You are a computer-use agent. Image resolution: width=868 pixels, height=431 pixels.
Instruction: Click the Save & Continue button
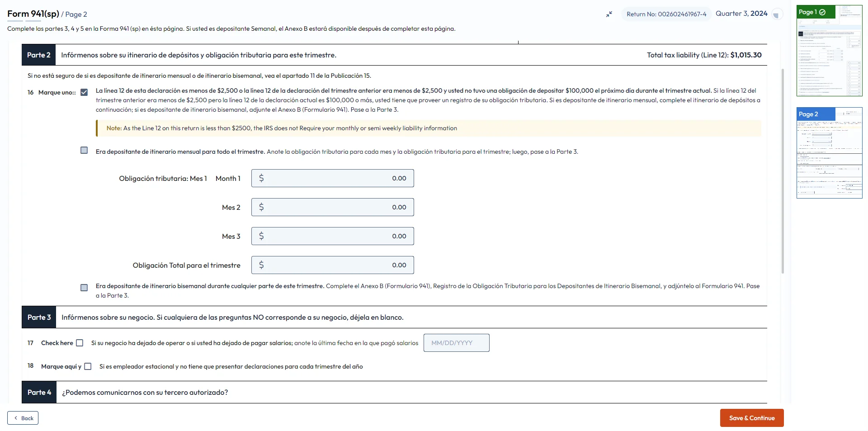pyautogui.click(x=752, y=418)
